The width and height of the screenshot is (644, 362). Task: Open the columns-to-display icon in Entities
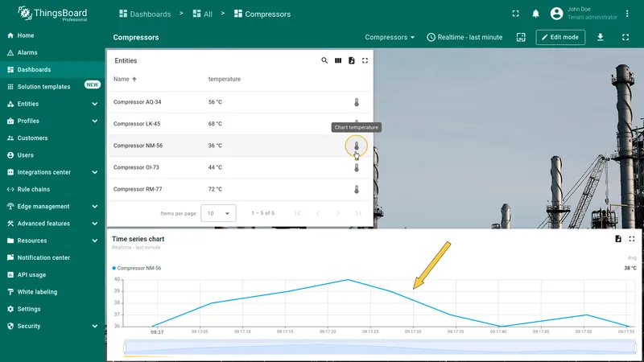[338, 61]
